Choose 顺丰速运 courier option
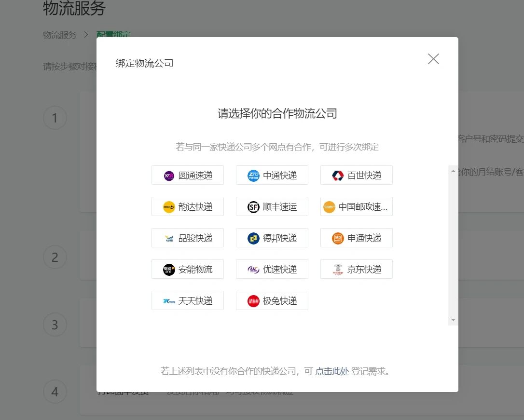Viewport: 524px width, 420px height. (272, 206)
